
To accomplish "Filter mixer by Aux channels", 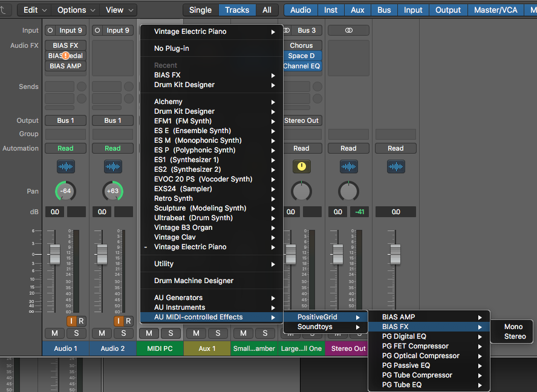I will click(357, 10).
